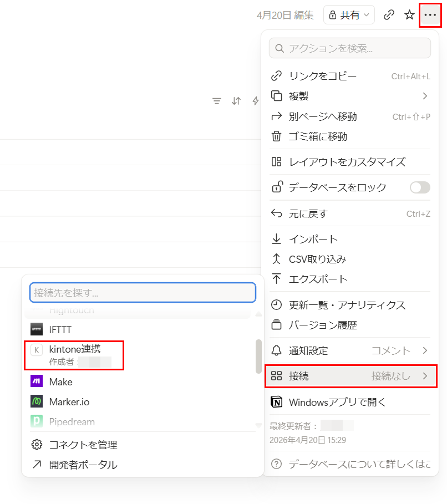The width and height of the screenshot is (447, 504).
Task: Click the connections list scrollbar thumb
Action: [x=258, y=357]
